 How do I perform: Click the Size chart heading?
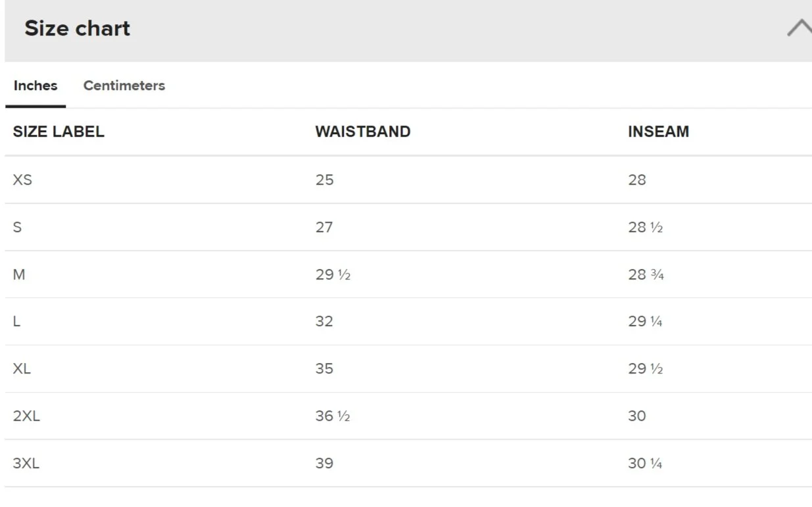pyautogui.click(x=78, y=28)
